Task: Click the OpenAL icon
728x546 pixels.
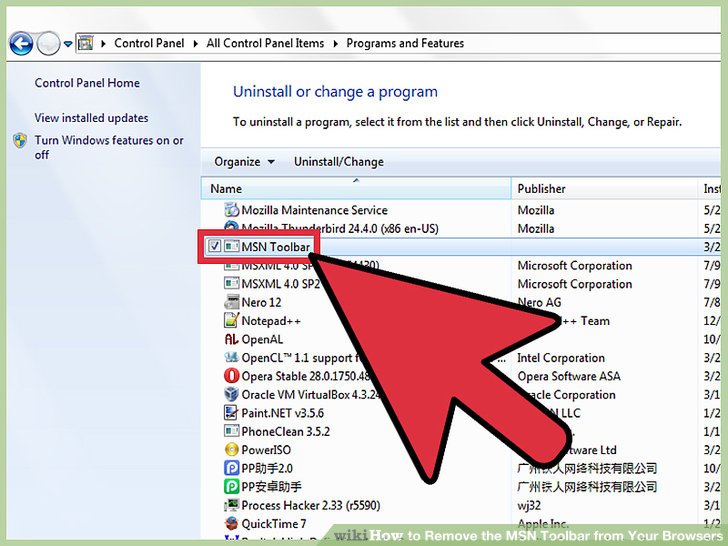Action: pos(231,339)
